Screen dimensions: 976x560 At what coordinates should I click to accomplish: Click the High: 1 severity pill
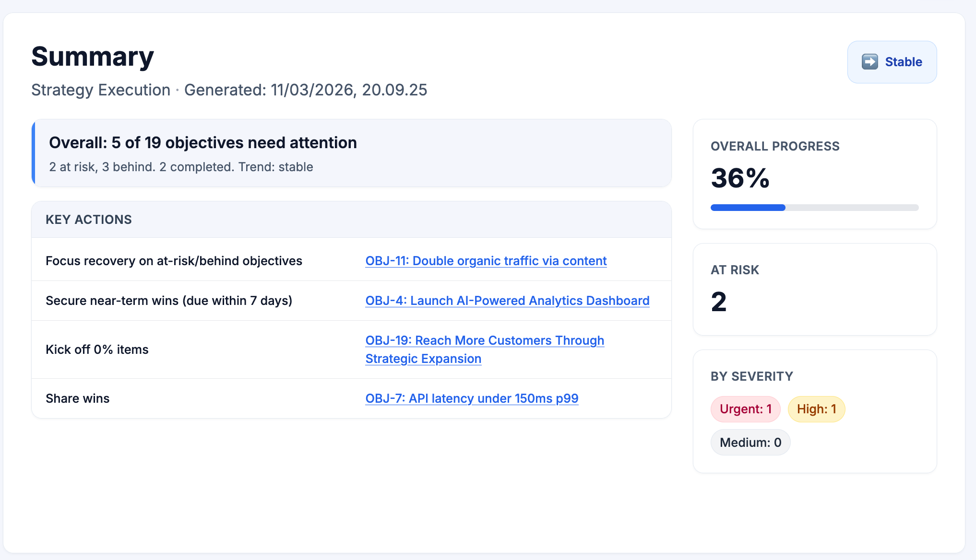click(x=816, y=409)
